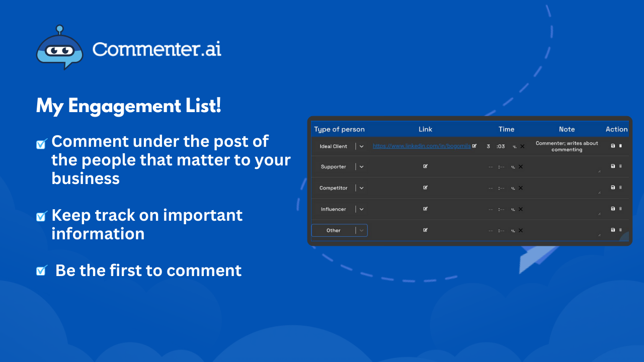Delete the Supporter row
This screenshot has height=362, width=644.
coord(620,166)
